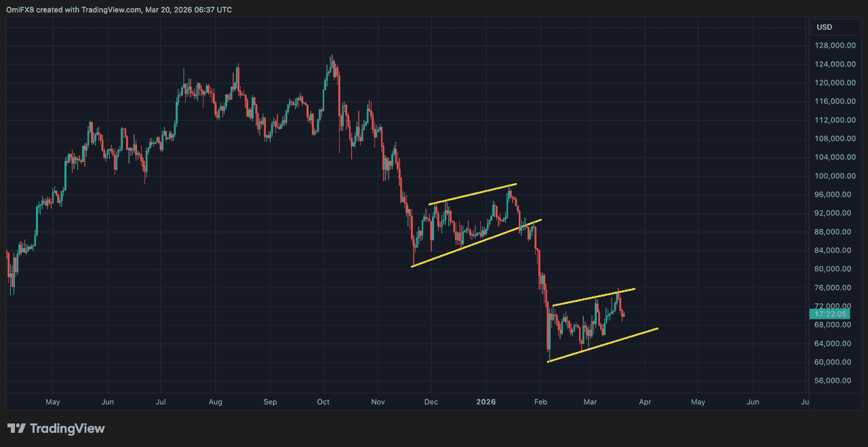
Task: Click the price axis column
Action: [x=833, y=203]
